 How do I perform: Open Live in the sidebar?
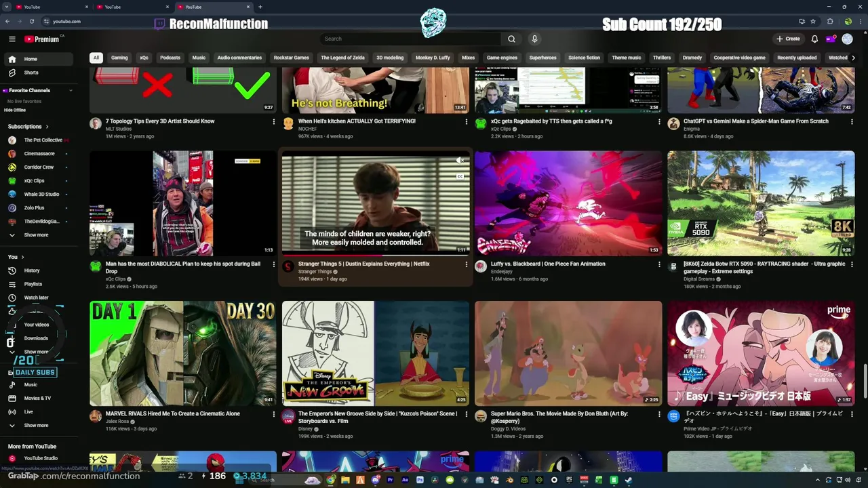(40, 411)
